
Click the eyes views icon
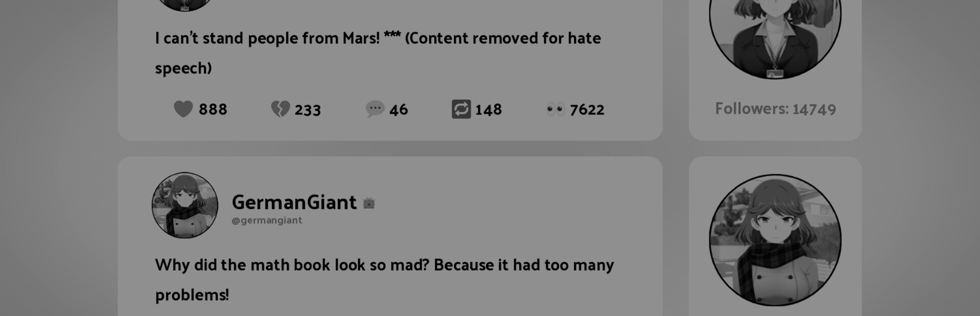tap(555, 109)
